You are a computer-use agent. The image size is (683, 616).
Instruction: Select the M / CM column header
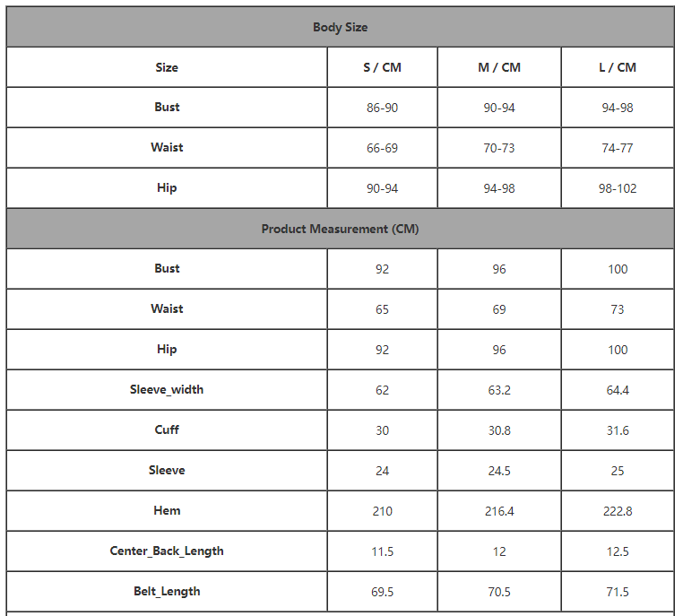(x=499, y=67)
